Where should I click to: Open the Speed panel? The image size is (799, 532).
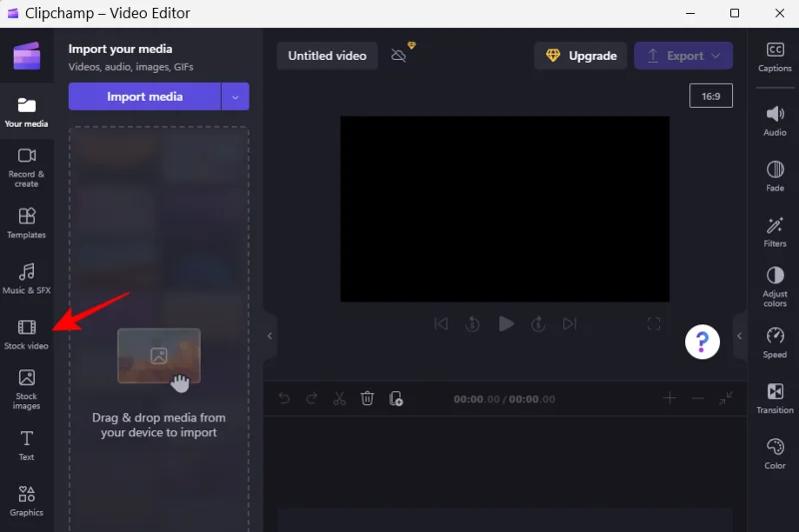tap(775, 342)
